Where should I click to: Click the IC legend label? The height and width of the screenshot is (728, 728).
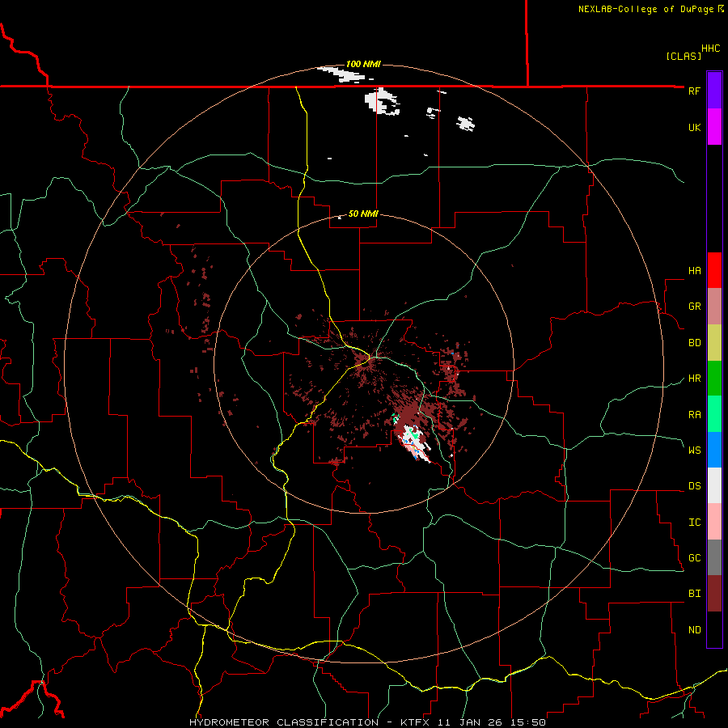[x=694, y=523]
